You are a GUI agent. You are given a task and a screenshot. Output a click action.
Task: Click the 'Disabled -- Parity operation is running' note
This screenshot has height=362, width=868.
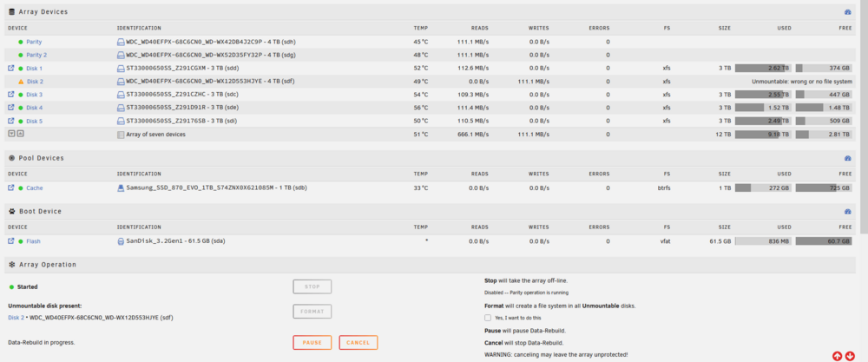[527, 293]
